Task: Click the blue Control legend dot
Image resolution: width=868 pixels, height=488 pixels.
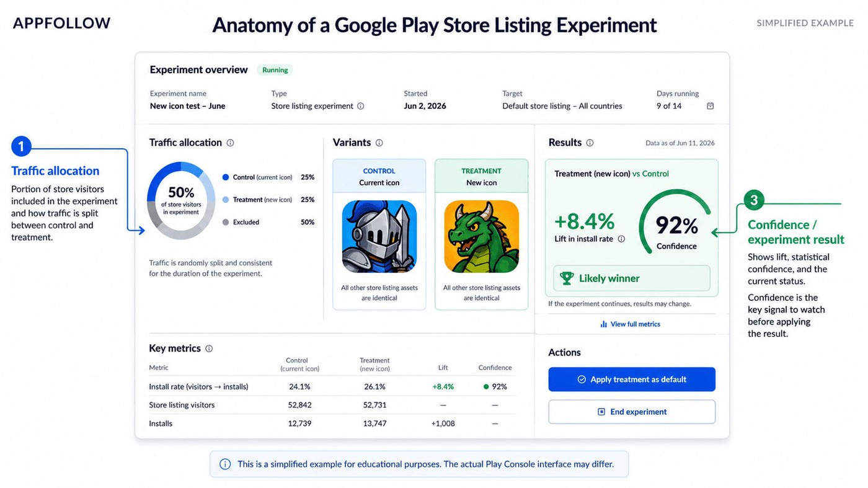Action: click(x=226, y=177)
